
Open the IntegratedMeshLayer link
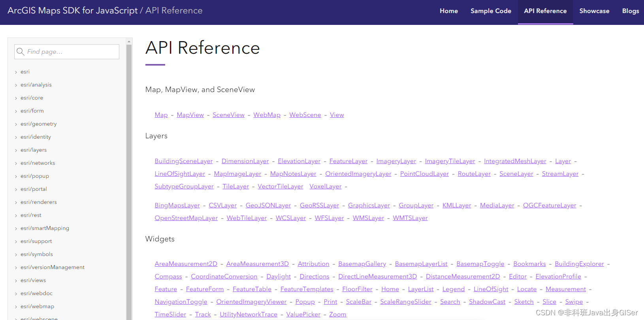515,161
